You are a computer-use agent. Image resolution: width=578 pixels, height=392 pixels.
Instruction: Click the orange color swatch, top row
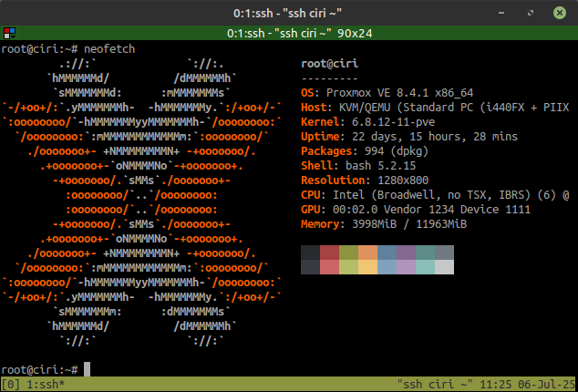pos(368,253)
